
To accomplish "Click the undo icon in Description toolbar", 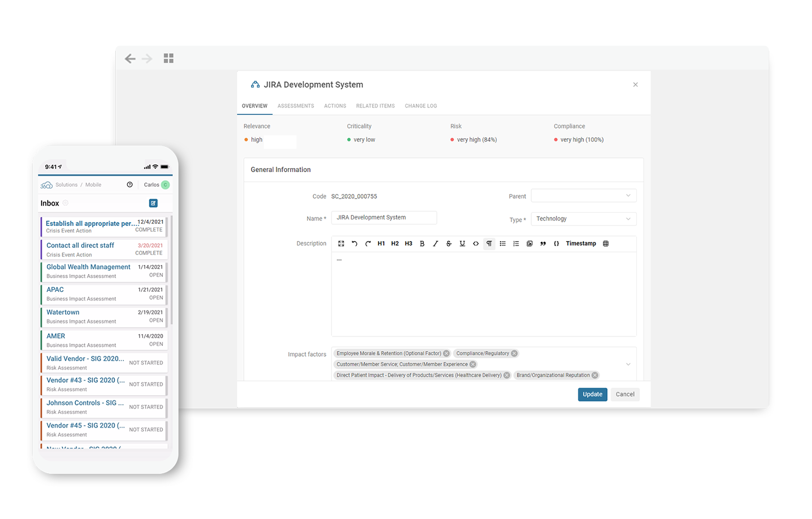I will click(354, 244).
